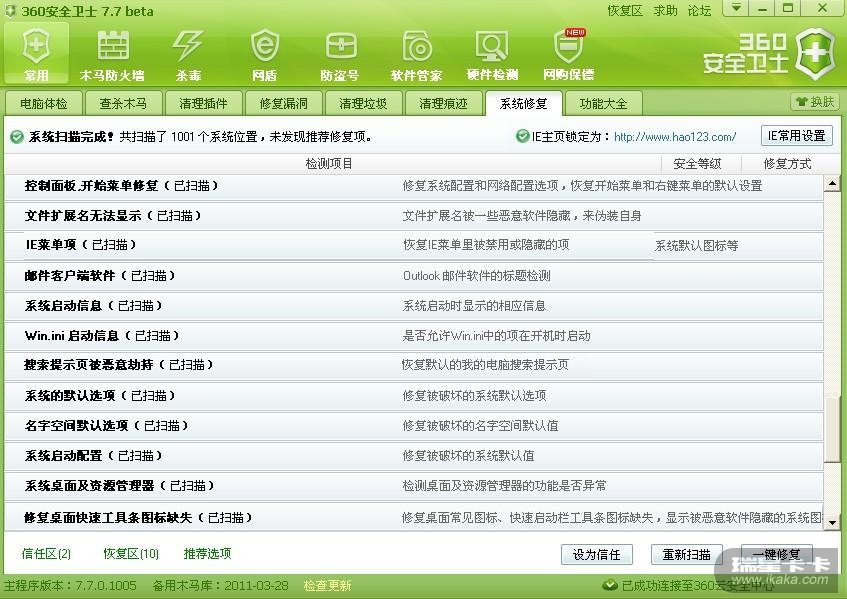Screen dimensions: 847x599
Task: Select the 名字空间默认选项 row
Action: 414,426
